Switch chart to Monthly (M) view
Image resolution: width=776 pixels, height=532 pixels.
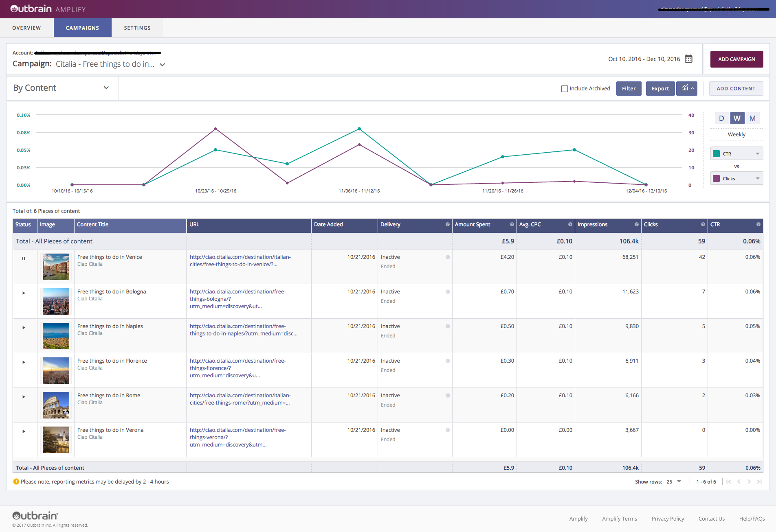753,118
